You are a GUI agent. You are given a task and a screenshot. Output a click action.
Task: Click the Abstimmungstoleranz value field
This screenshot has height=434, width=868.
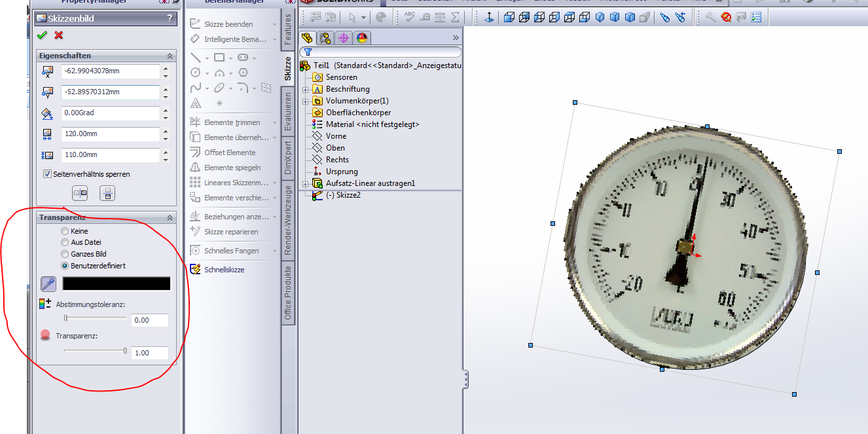(x=149, y=320)
